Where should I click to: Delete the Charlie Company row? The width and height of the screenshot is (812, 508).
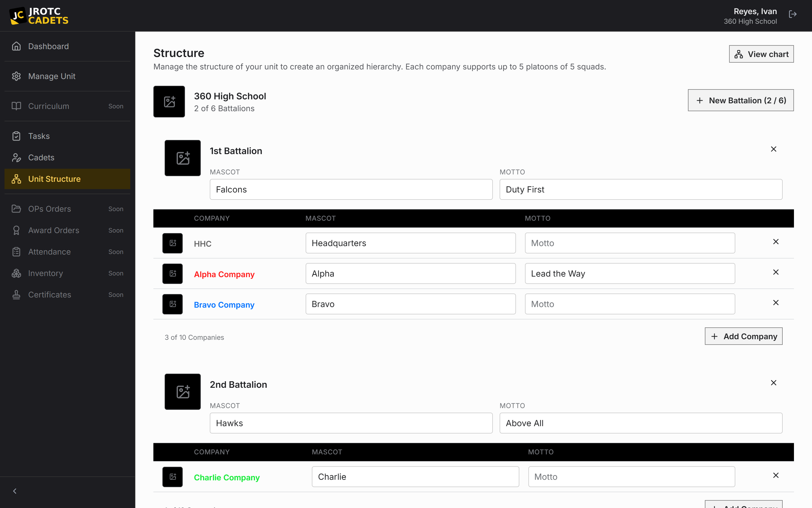(776, 476)
